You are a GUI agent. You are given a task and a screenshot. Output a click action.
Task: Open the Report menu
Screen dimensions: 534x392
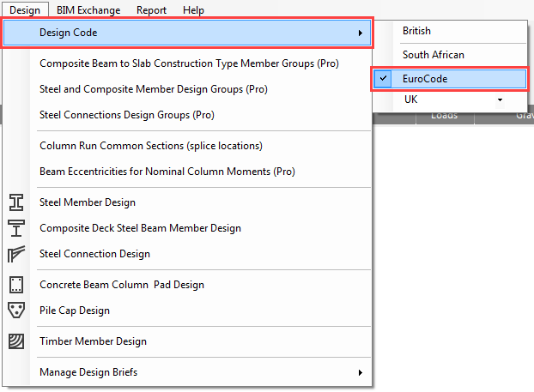pyautogui.click(x=151, y=10)
